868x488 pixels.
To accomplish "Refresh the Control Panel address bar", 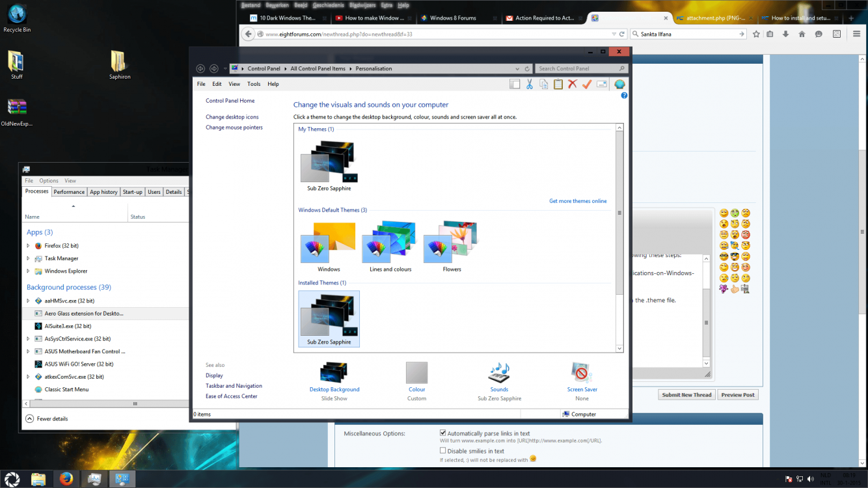I will coord(527,68).
